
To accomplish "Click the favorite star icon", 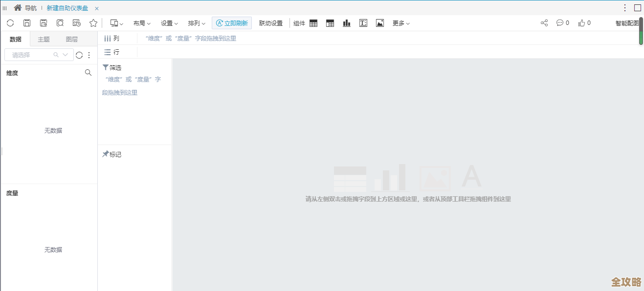I will coord(93,23).
